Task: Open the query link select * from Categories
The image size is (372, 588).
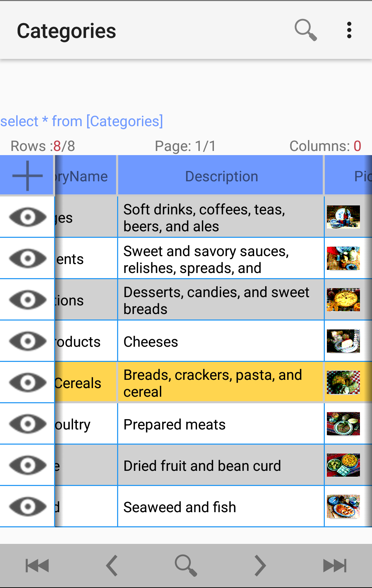Action: click(81, 121)
